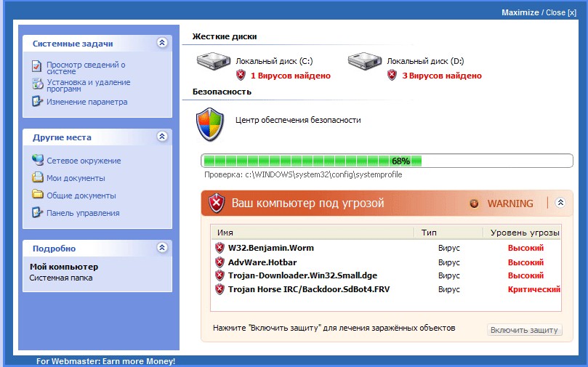Open Сетевое окружение link

[84, 161]
